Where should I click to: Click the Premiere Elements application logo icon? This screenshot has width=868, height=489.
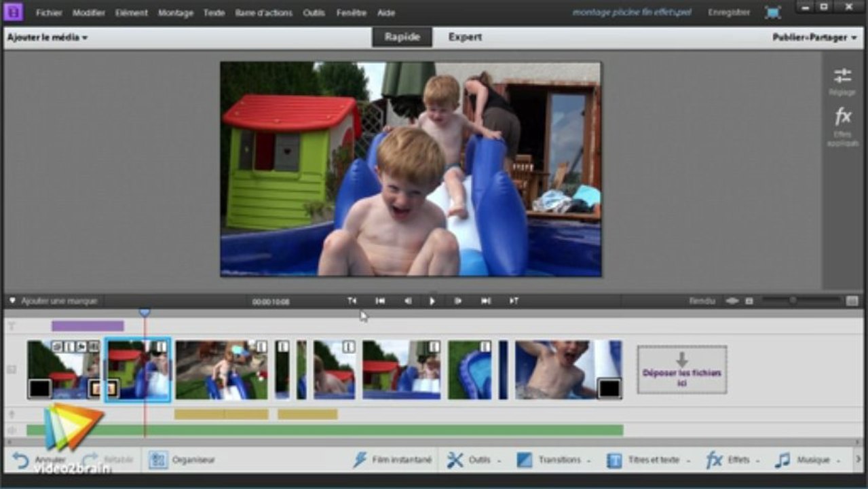[x=13, y=12]
